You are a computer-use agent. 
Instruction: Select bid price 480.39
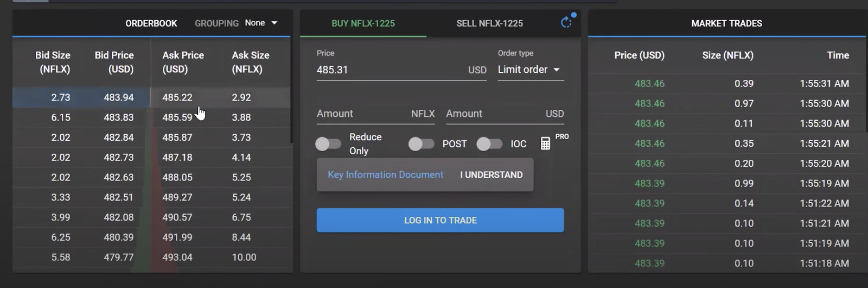pyautogui.click(x=119, y=237)
